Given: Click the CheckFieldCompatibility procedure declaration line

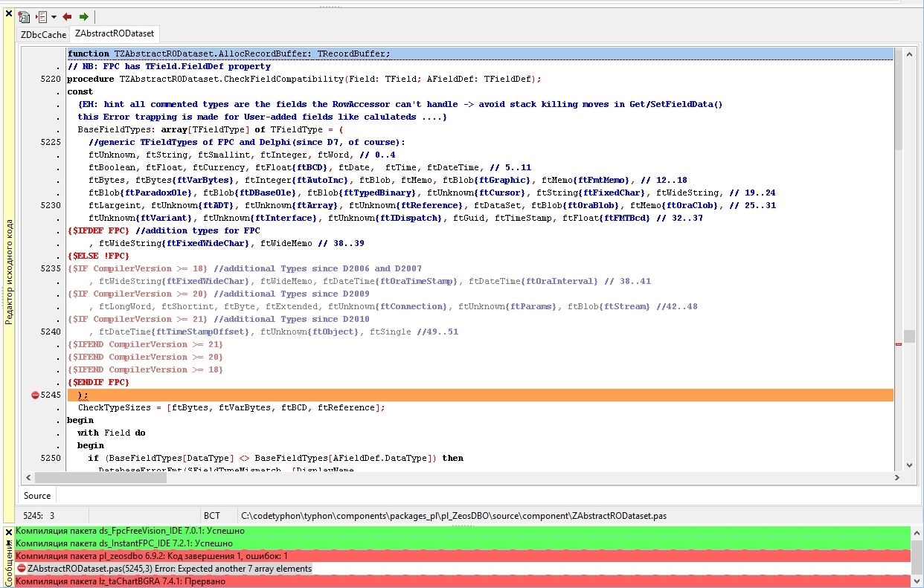Looking at the screenshot, I should pos(304,79).
